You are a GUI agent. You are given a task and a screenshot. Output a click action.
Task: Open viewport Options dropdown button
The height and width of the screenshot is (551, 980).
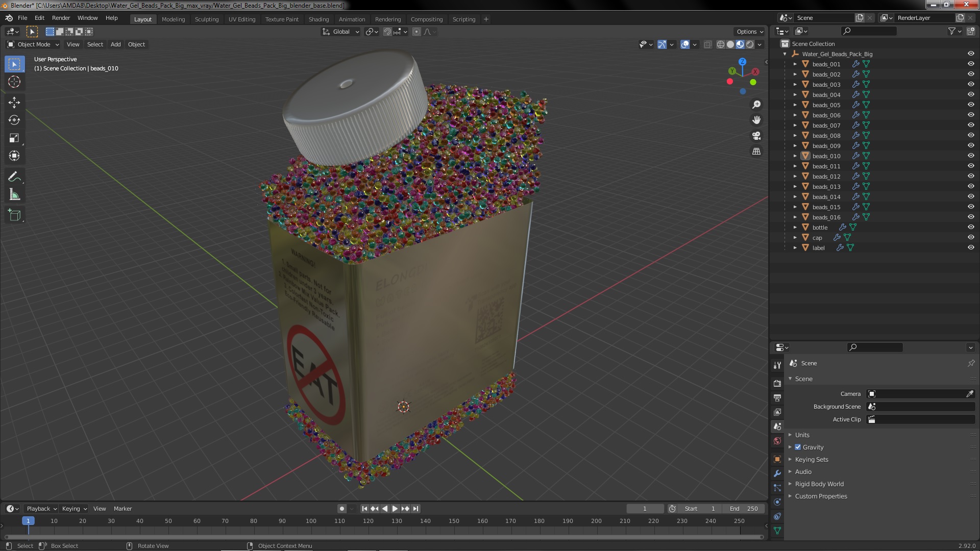point(749,32)
